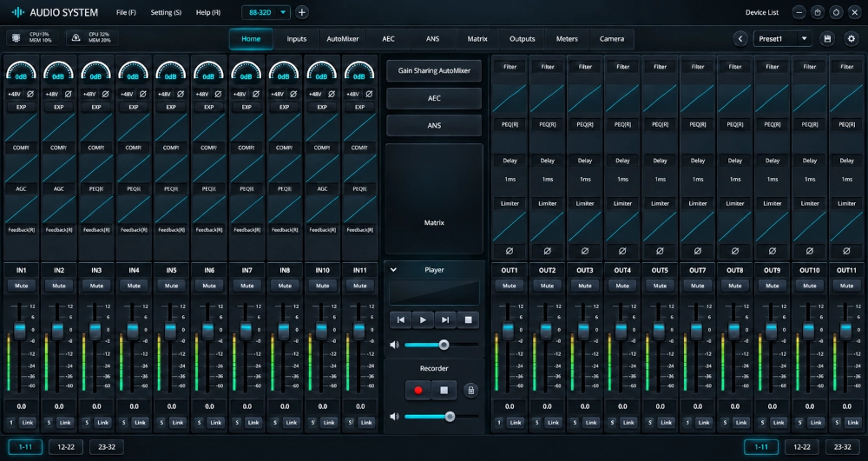This screenshot has width=868, height=461.
Task: Click the Player track display area
Action: click(x=434, y=293)
